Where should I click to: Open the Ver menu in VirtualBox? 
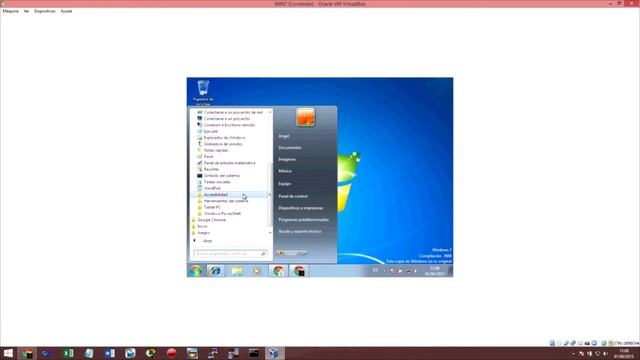[x=26, y=11]
